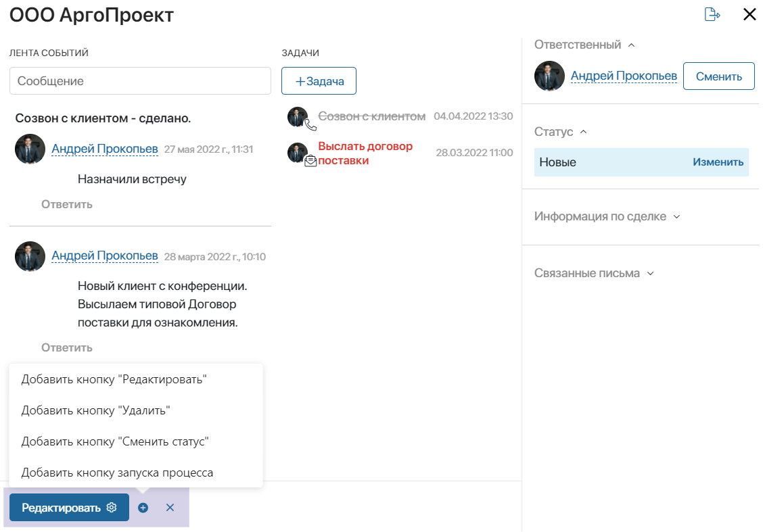Open the crossed-out Созвон с клиентом task
Screen dimensions: 763x532
372,116
